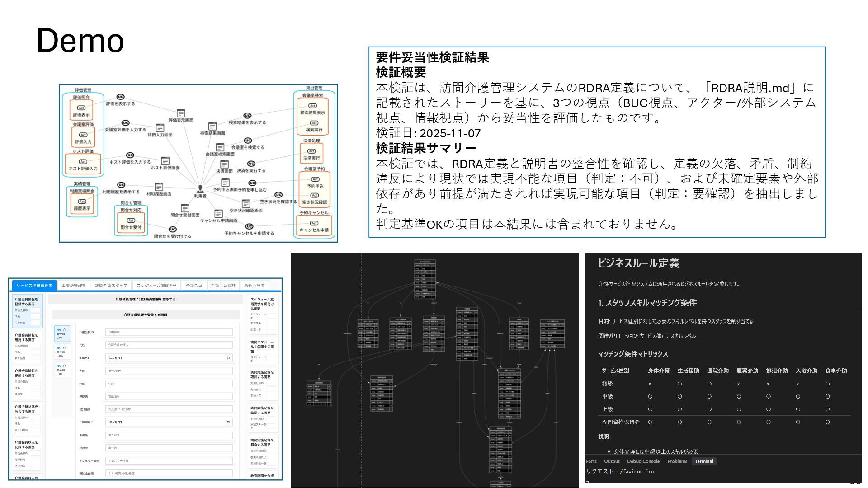
Task: Click UC icon for 問合せを受け付ける
Action: [172, 230]
